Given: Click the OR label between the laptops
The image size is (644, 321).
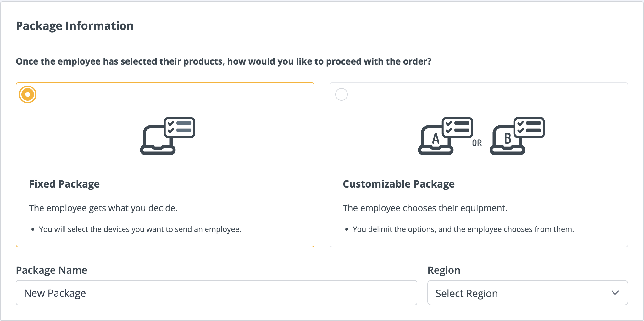Looking at the screenshot, I should [477, 143].
